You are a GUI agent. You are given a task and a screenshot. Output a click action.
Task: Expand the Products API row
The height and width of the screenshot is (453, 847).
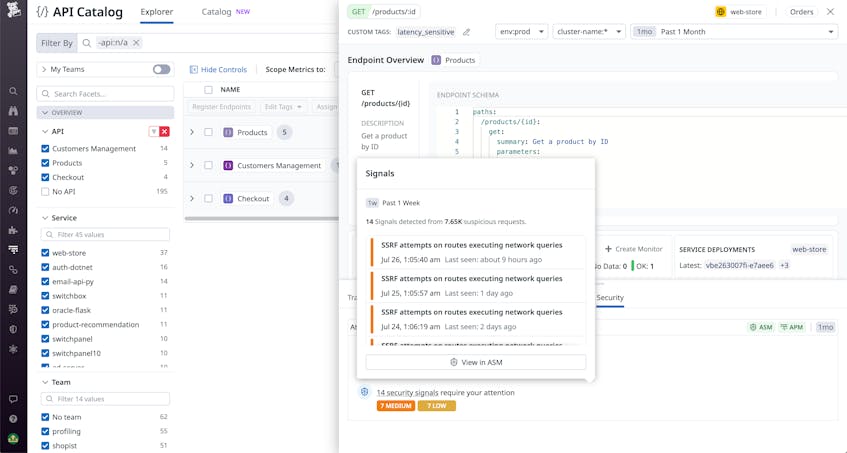(192, 132)
